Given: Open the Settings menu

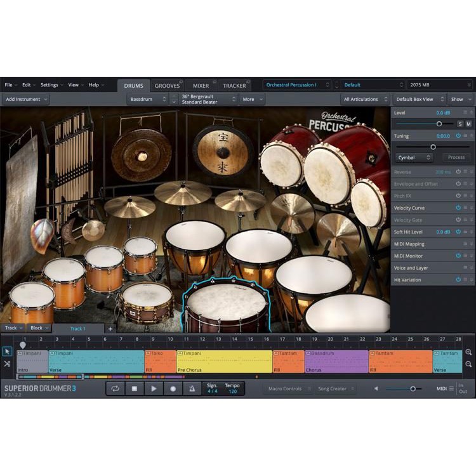Looking at the screenshot, I should (x=51, y=85).
